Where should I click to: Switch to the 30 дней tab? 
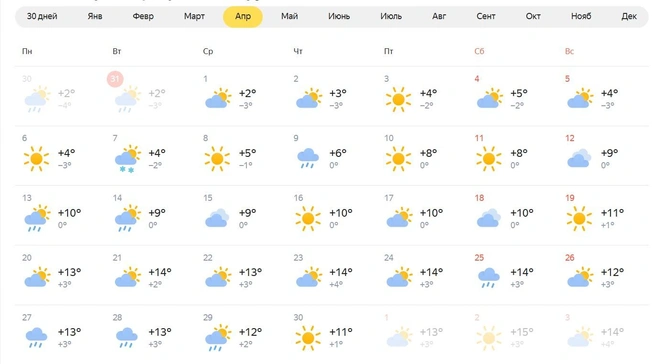pyautogui.click(x=42, y=16)
